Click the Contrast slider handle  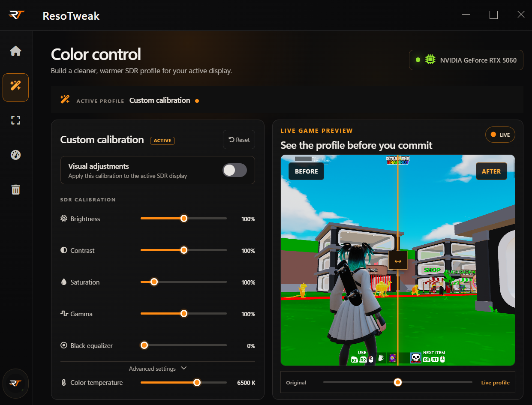[x=184, y=250]
